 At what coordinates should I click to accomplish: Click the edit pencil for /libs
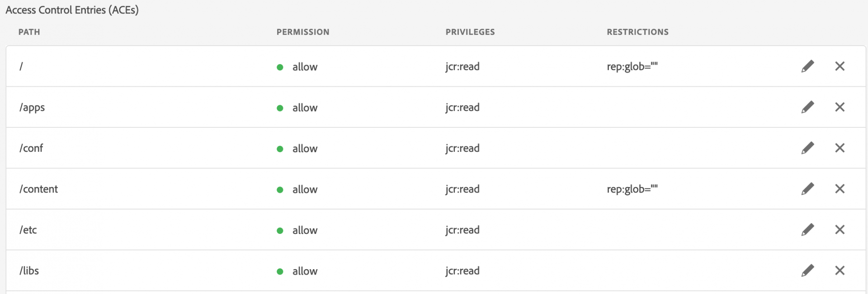(809, 270)
